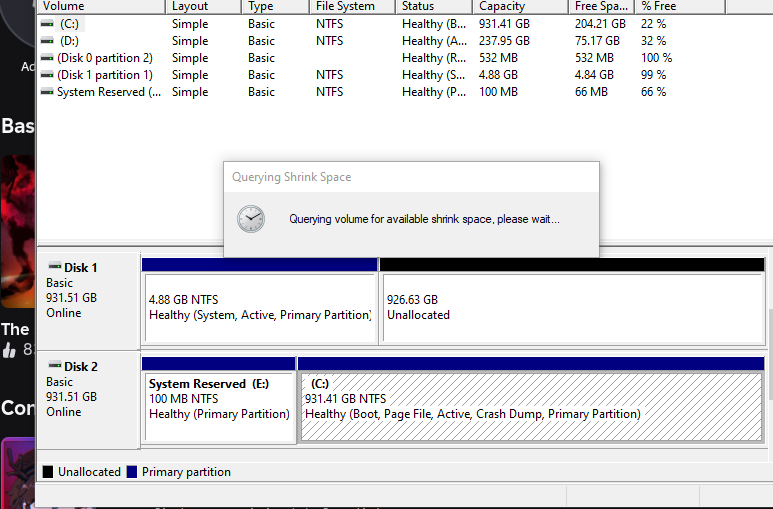Viewport: 773px width, 509px height.
Task: Click the Disk 0 partition 2 drive icon
Action: click(x=47, y=58)
